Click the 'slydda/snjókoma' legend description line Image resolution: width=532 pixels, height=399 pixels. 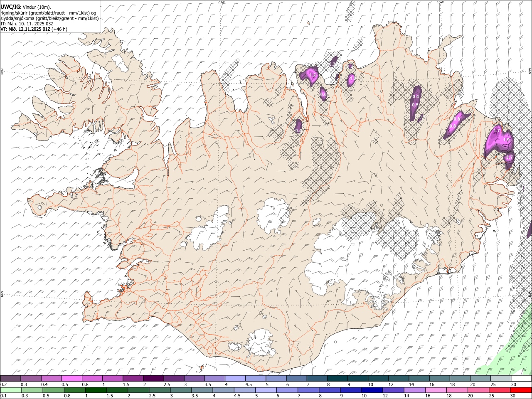(49, 18)
